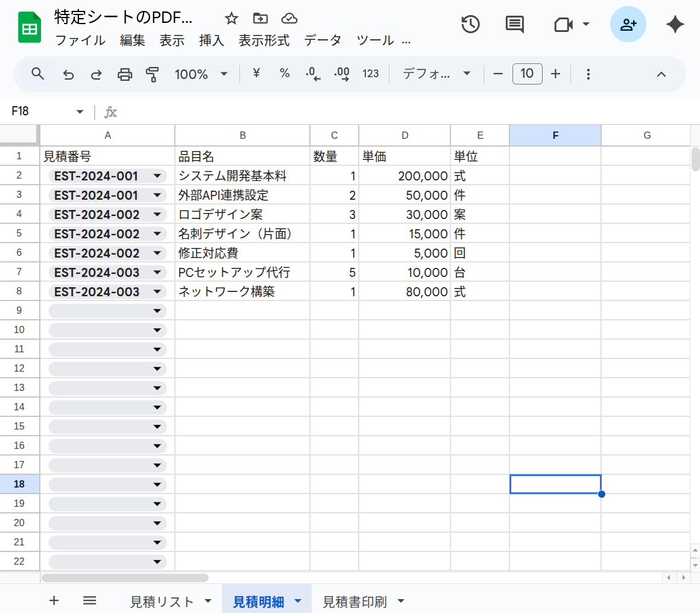Image resolution: width=700 pixels, height=613 pixels.
Task: Open the name box dropdown arrow
Action: tap(80, 112)
